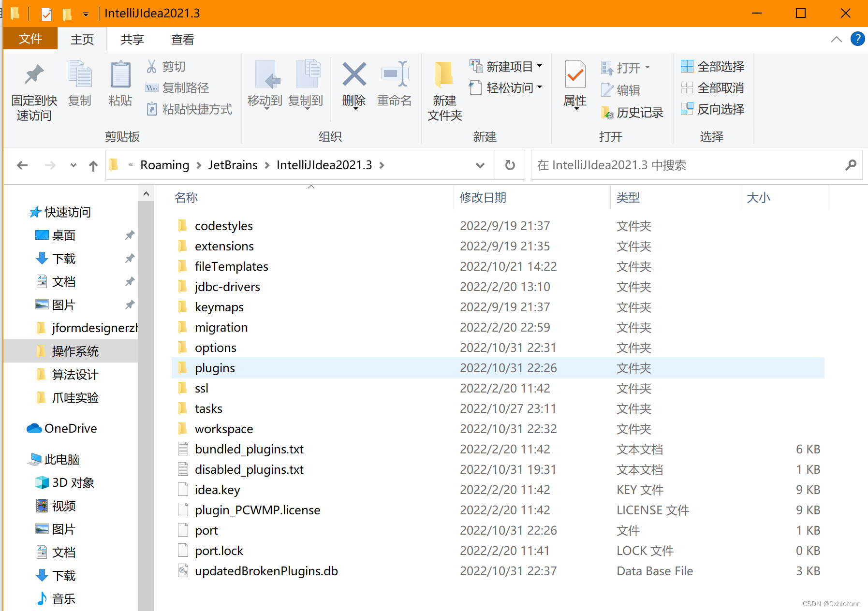Click the Copy (复制) ribbon icon
Image resolution: width=868 pixels, height=611 pixels.
click(80, 75)
